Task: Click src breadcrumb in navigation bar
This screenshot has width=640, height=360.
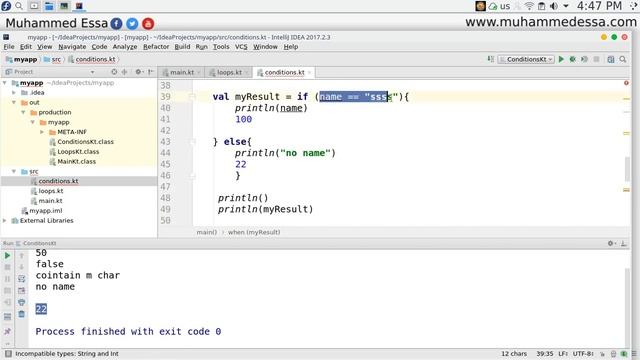Action: tap(53, 59)
